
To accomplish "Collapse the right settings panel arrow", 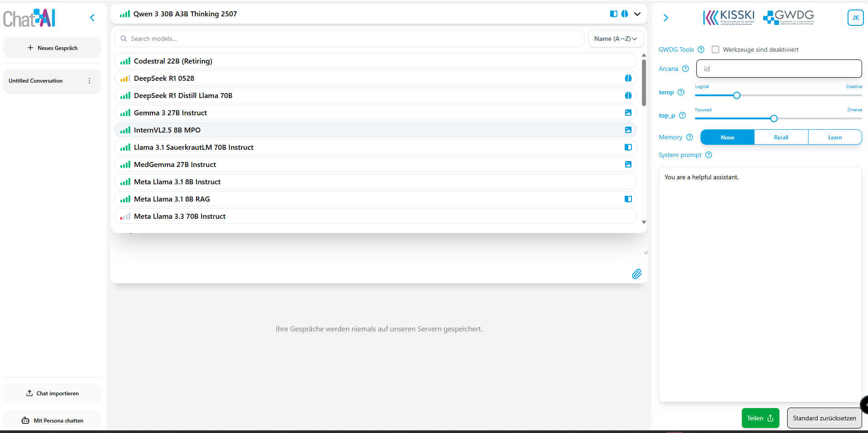I will [x=666, y=18].
